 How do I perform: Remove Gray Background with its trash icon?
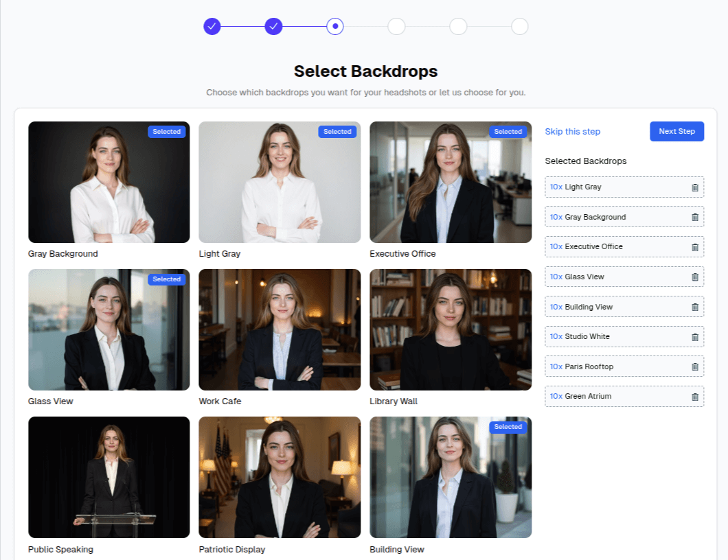(694, 217)
